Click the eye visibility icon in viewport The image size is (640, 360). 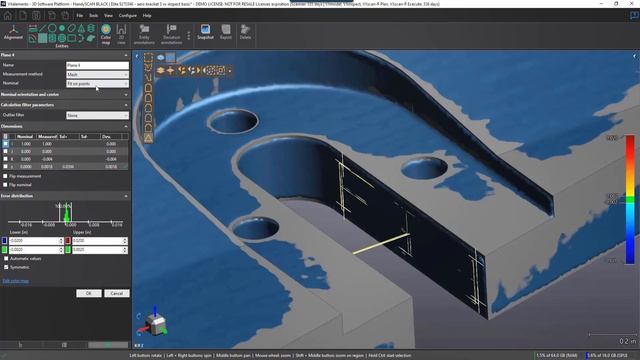pyautogui.click(x=160, y=58)
